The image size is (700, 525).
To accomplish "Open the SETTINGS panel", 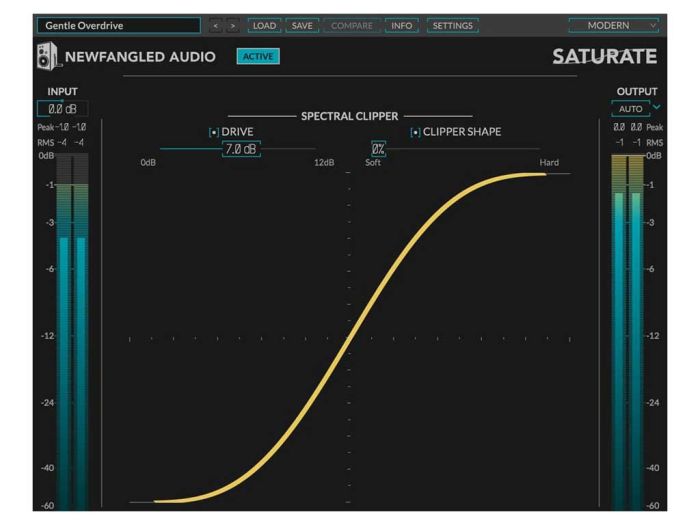I will [453, 26].
